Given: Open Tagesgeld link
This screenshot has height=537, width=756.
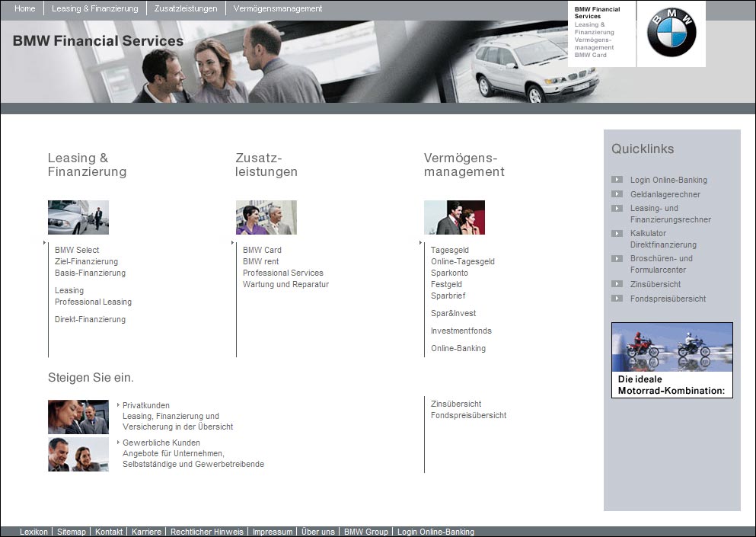Looking at the screenshot, I should click(x=450, y=250).
